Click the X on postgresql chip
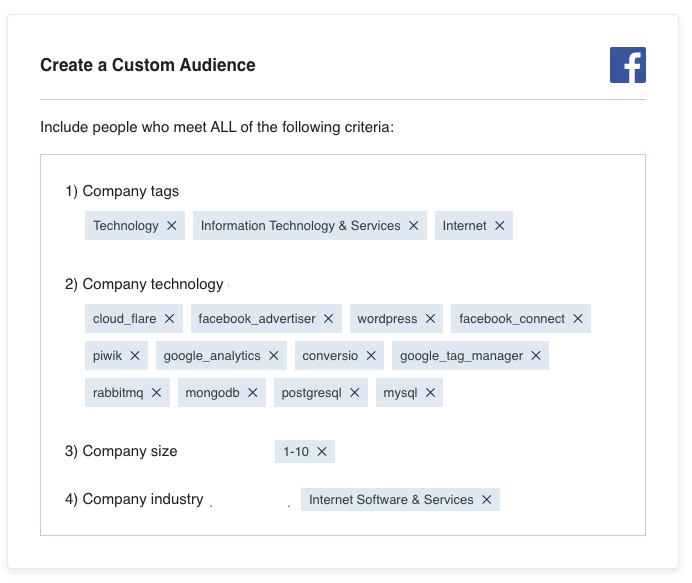 [x=355, y=392]
